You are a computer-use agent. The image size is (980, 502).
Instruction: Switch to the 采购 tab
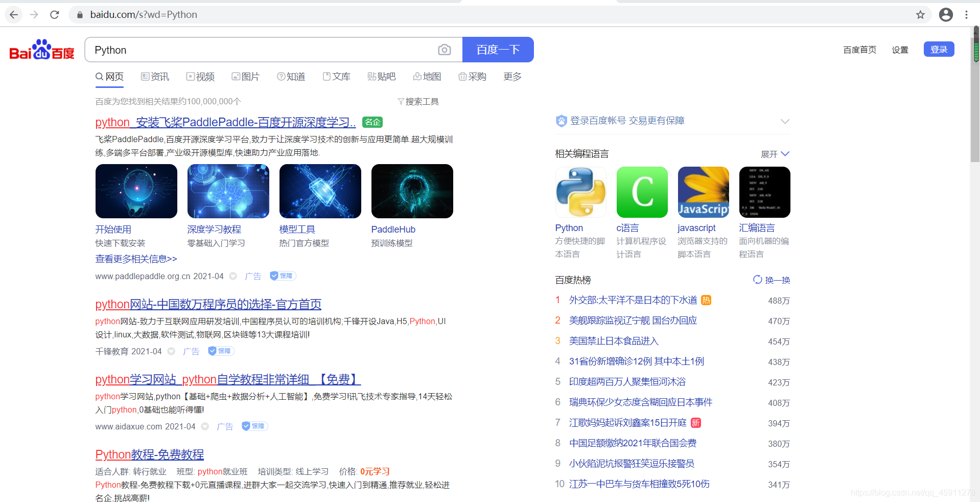(x=472, y=77)
